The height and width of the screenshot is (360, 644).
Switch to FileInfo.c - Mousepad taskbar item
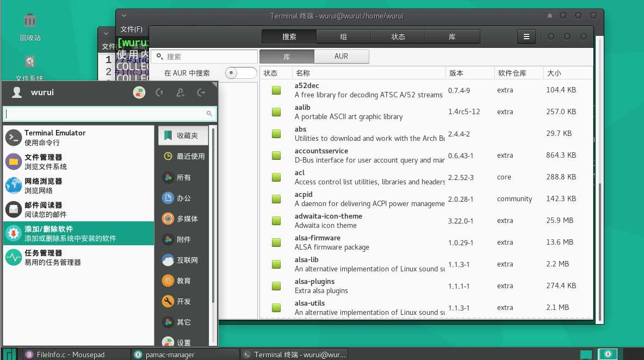pyautogui.click(x=76, y=354)
